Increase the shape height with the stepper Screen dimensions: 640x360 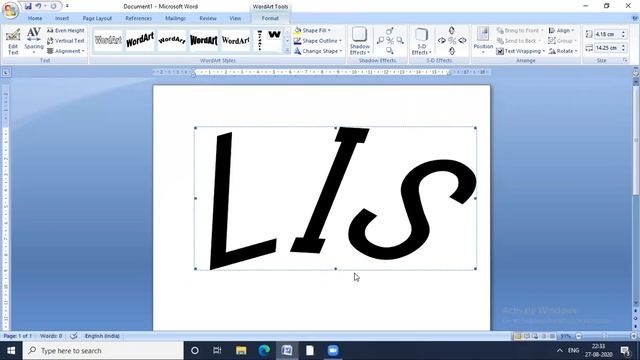(x=623, y=32)
